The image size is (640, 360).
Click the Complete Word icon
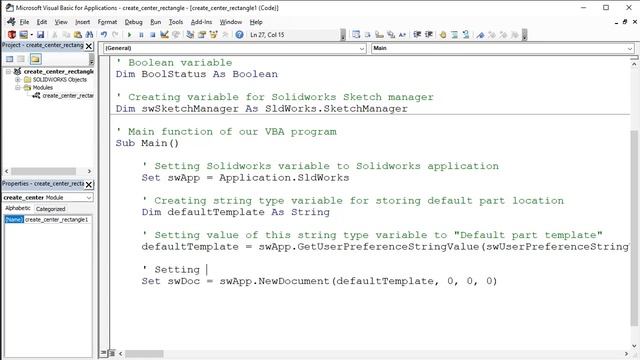point(402,35)
